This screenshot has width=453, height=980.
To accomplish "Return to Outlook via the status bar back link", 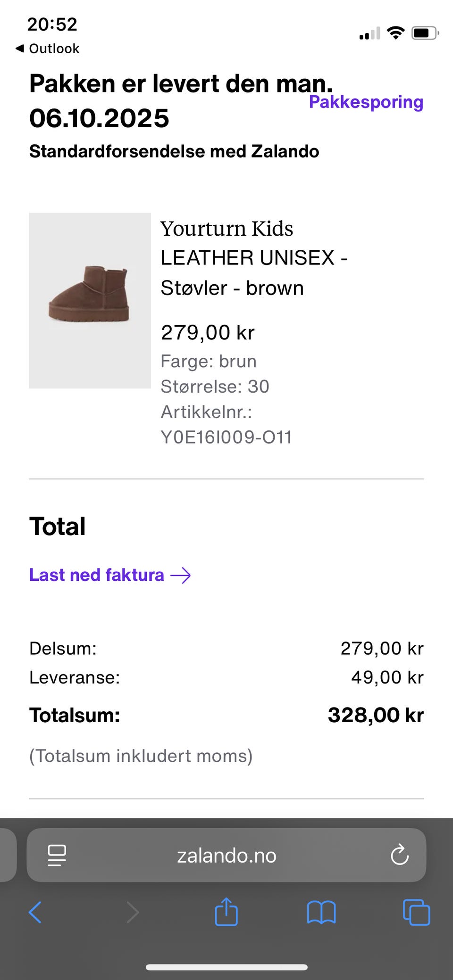I will click(x=48, y=49).
